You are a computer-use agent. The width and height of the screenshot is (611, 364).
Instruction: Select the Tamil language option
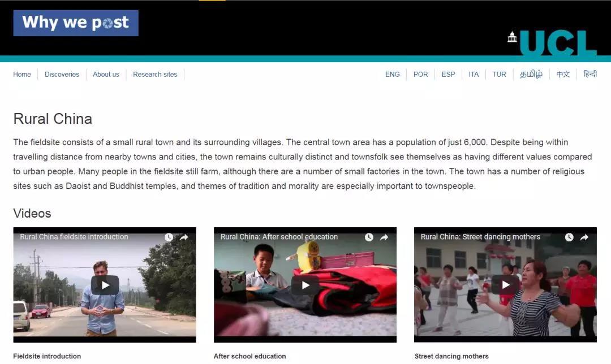point(531,75)
